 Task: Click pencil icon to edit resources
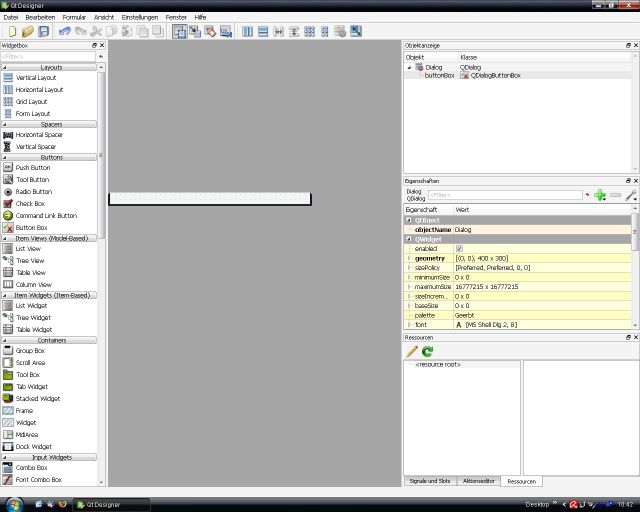tap(412, 351)
